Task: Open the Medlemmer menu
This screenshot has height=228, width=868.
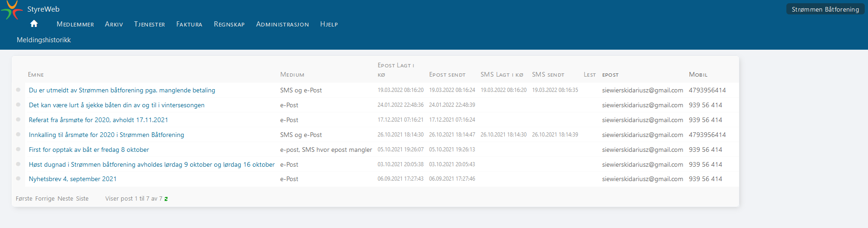Action: pyautogui.click(x=75, y=24)
